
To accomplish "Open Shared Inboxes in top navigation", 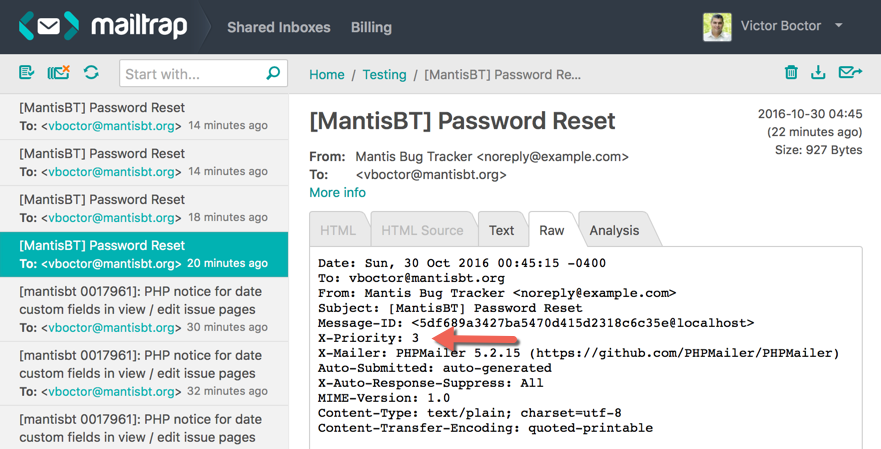I will pyautogui.click(x=278, y=27).
